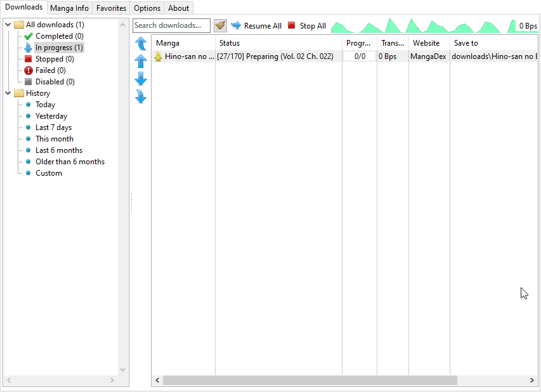Click the 0/0 progress bar cell
Image resolution: width=541 pixels, height=392 pixels.
(360, 56)
